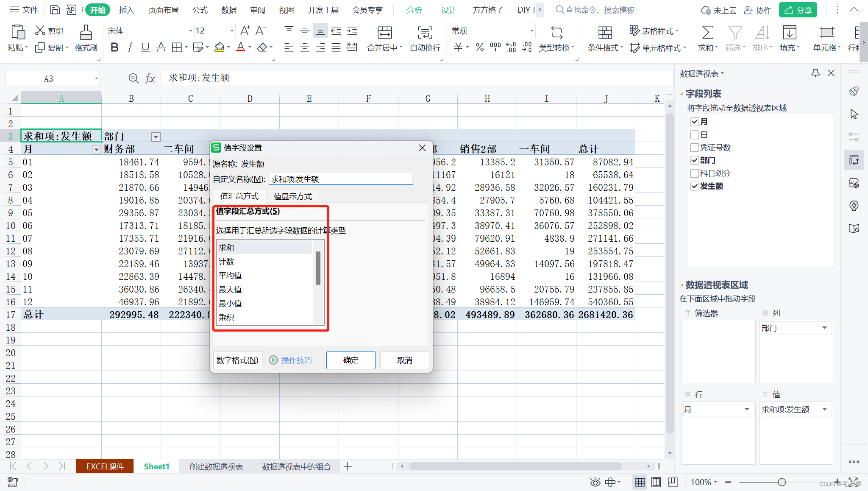Click the Sort icon
The height and width of the screenshot is (491, 868).
(762, 32)
